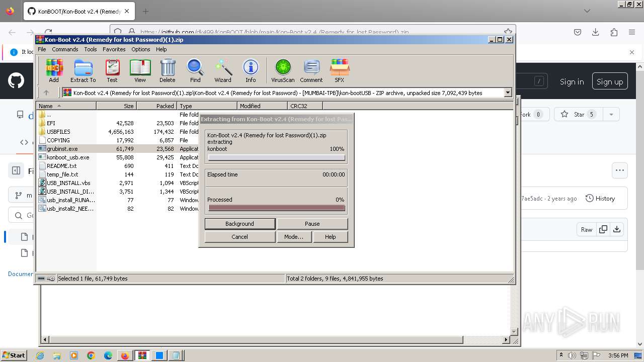The width and height of the screenshot is (644, 362).
Task: Click the file extraction progress bar
Action: click(x=276, y=158)
